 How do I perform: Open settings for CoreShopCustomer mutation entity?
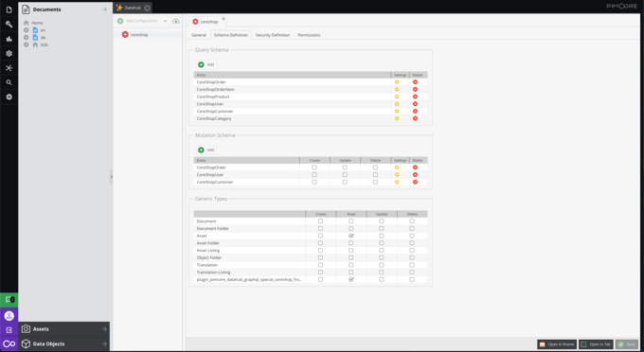(x=397, y=183)
